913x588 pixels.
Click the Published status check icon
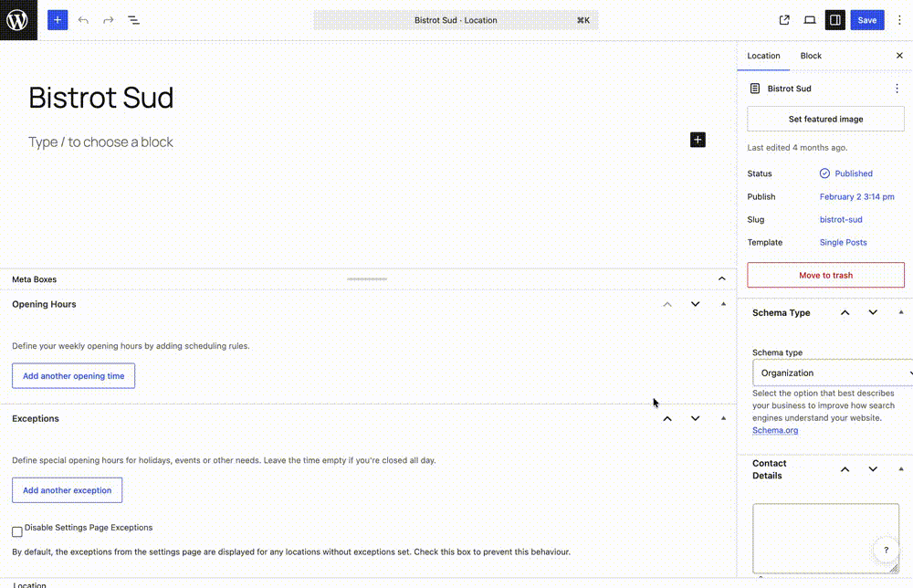pyautogui.click(x=824, y=173)
